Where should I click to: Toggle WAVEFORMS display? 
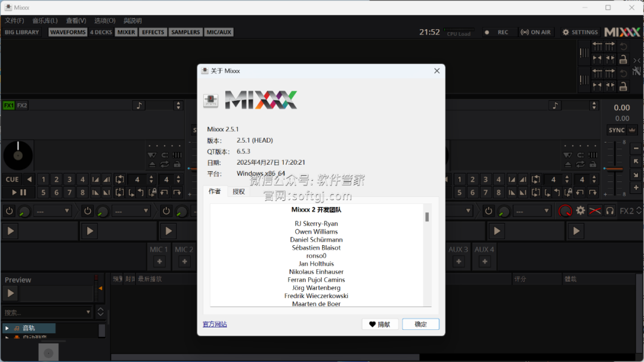pyautogui.click(x=68, y=32)
